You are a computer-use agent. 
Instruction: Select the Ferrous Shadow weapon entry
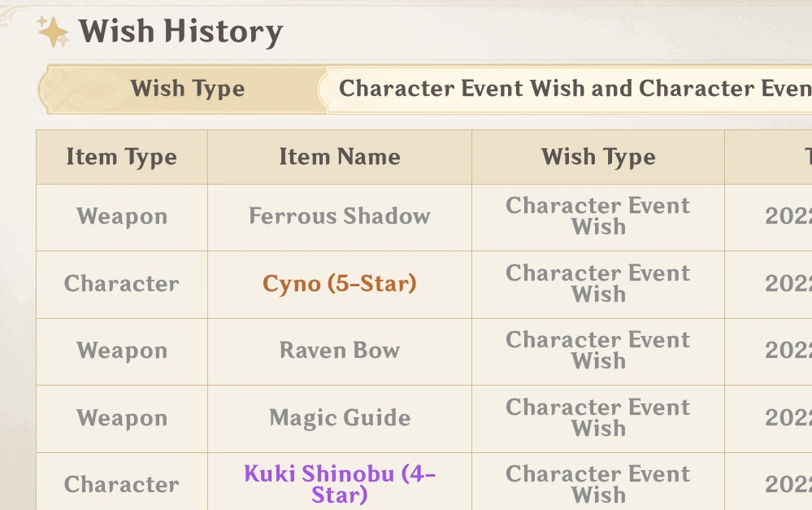339,216
